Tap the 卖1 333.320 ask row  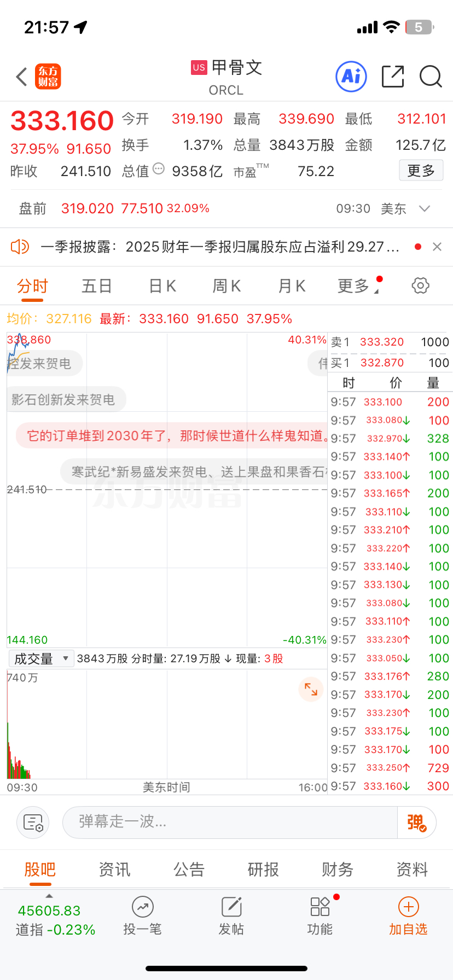tap(390, 342)
